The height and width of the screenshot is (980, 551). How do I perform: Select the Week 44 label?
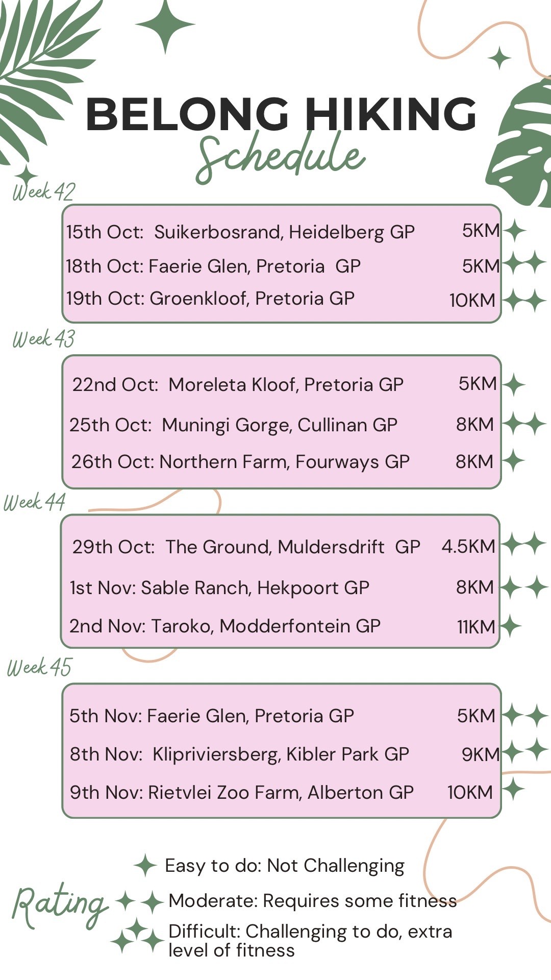(x=35, y=502)
